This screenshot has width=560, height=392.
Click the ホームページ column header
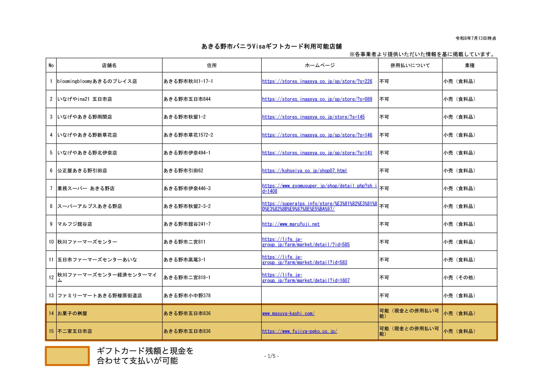(x=320, y=65)
